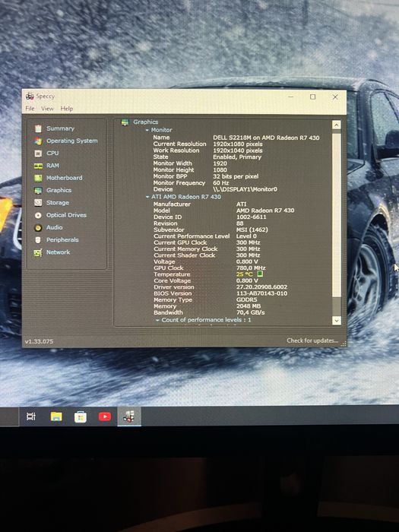Open Microsoft Store from the taskbar
The height and width of the screenshot is (532, 399).
click(81, 416)
